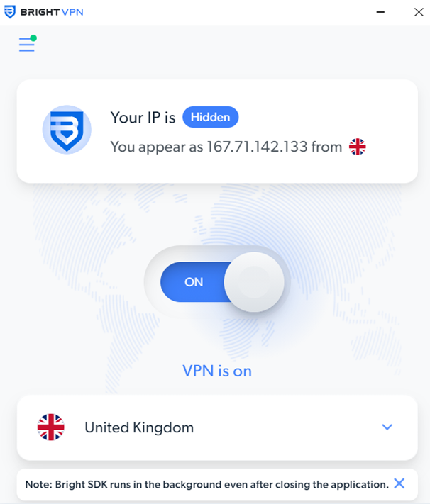The image size is (430, 504).
Task: Close the Bright VPN window
Action: 419,12
